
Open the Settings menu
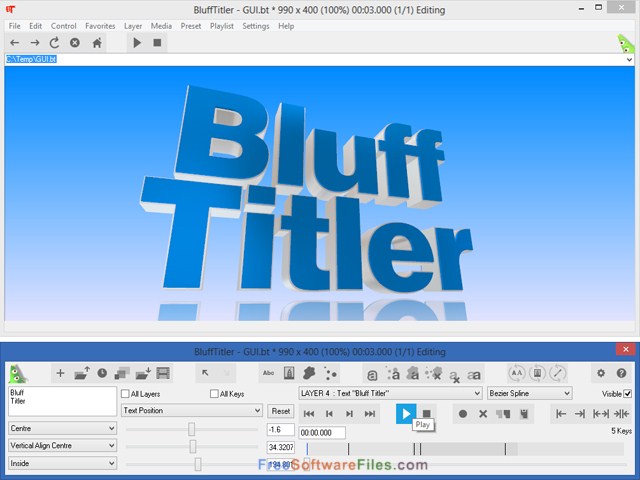pos(256,26)
